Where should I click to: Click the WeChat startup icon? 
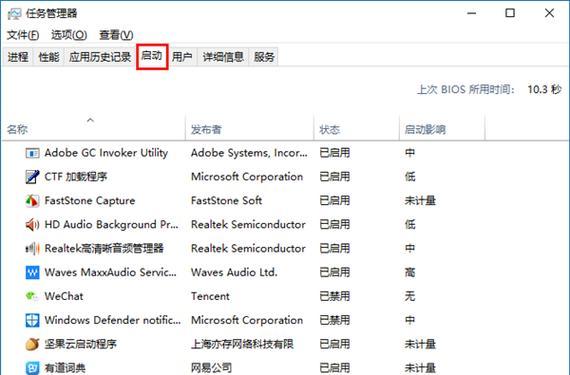click(x=32, y=296)
